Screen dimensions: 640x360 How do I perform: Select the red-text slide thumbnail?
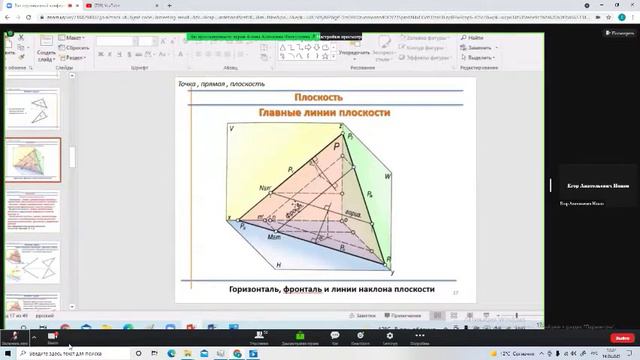click(33, 211)
